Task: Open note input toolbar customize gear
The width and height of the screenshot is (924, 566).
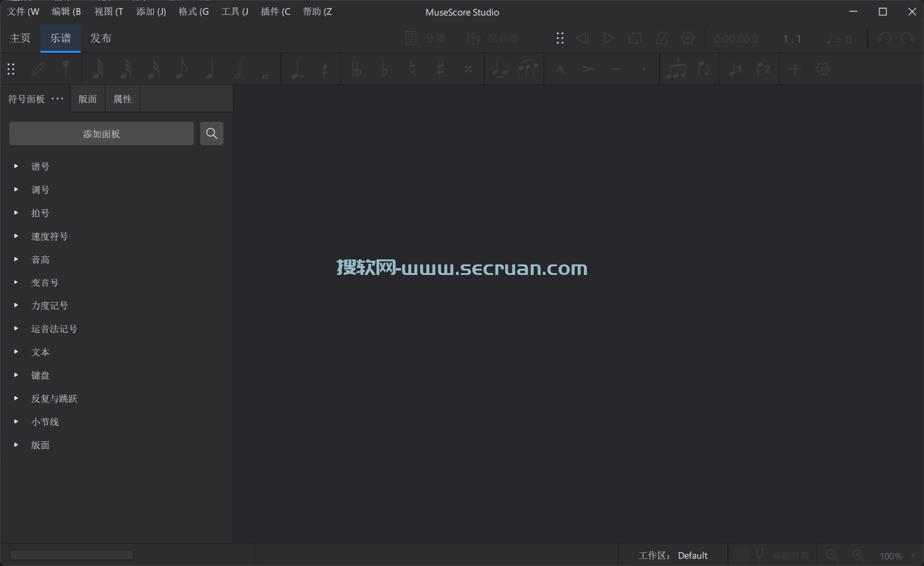Action: coord(823,69)
